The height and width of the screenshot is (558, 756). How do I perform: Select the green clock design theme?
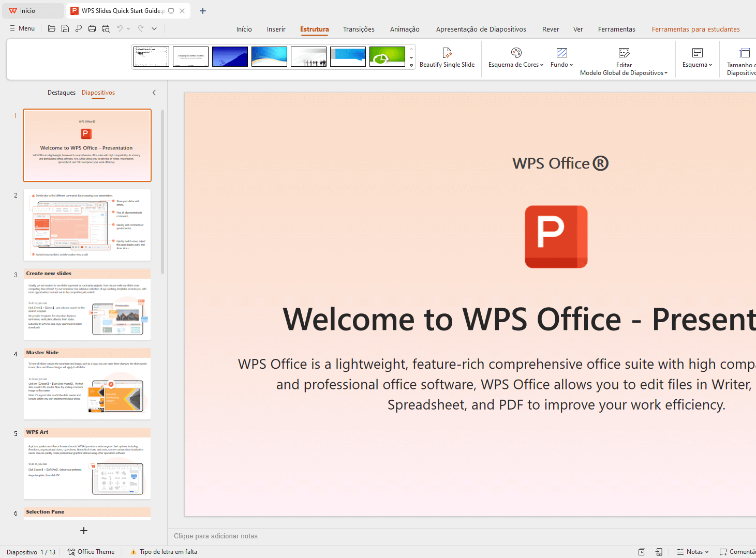click(388, 57)
